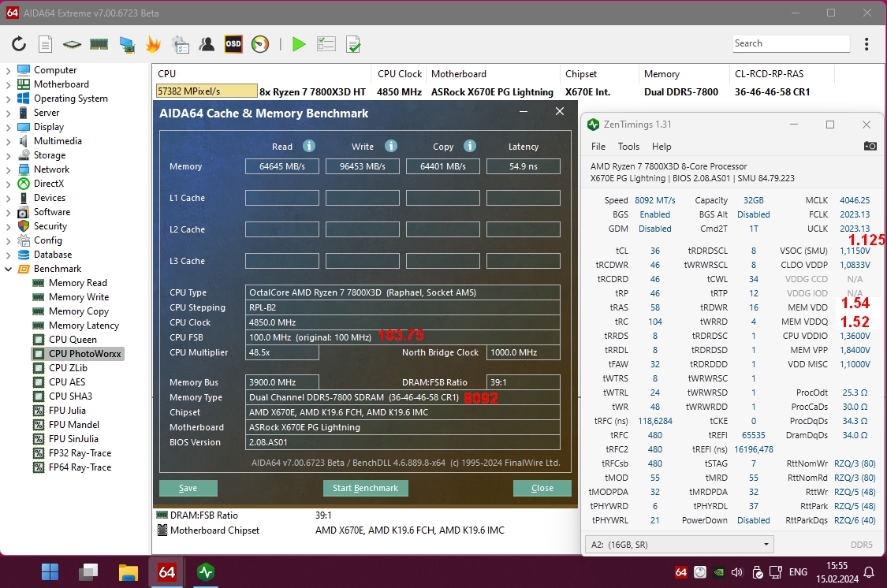The width and height of the screenshot is (887, 588).
Task: Click the user silhouette toolbar icon
Action: [x=207, y=44]
